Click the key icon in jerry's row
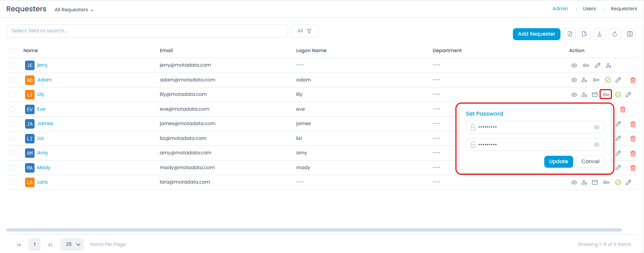The width and height of the screenshot is (644, 253). click(x=586, y=66)
